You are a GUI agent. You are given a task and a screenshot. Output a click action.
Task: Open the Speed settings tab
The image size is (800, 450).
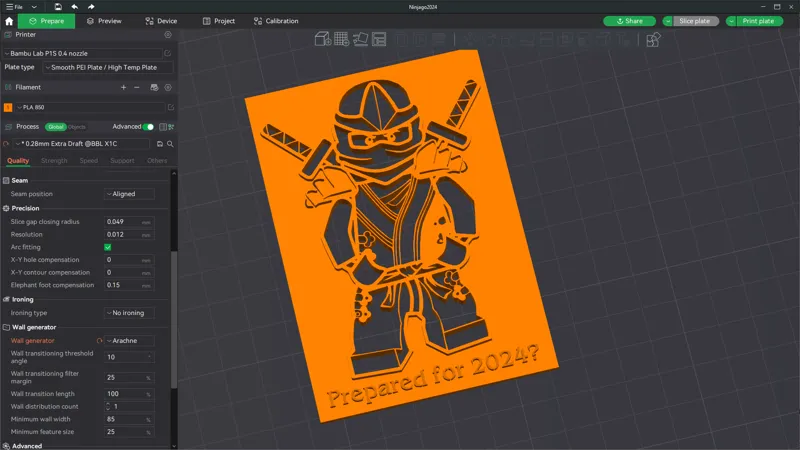89,161
